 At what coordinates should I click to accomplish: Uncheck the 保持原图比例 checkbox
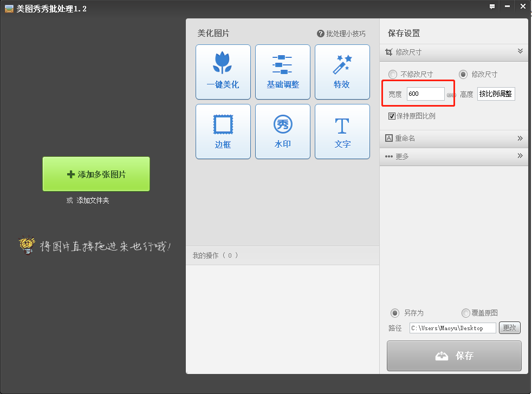pos(392,116)
